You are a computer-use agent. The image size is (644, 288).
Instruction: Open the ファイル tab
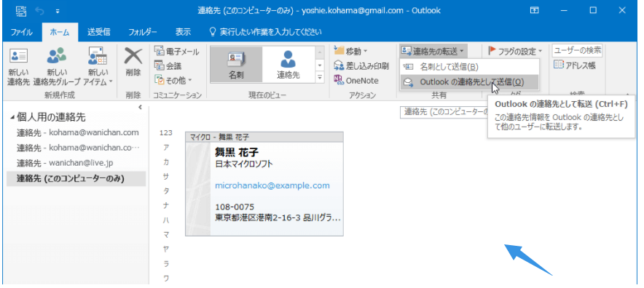[x=22, y=32]
